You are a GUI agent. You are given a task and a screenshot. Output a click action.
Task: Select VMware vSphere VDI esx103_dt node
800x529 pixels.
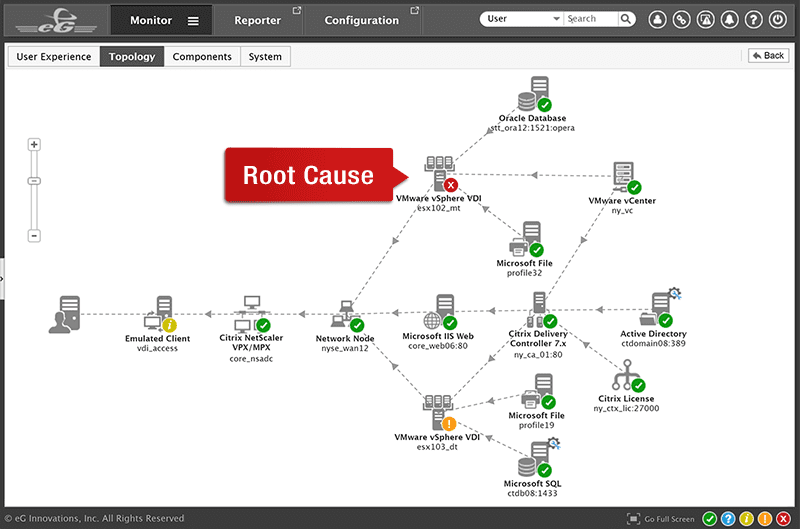(x=439, y=412)
